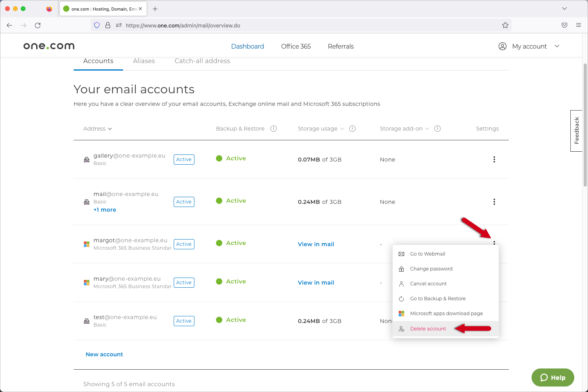The width and height of the screenshot is (588, 392).
Task: Click the New account link
Action: (104, 354)
